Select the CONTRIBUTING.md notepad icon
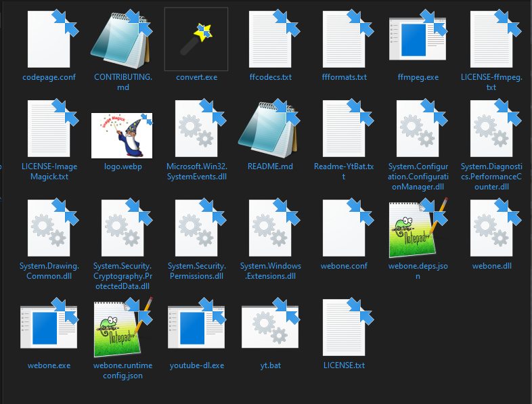This screenshot has width=532, height=404. click(x=123, y=39)
